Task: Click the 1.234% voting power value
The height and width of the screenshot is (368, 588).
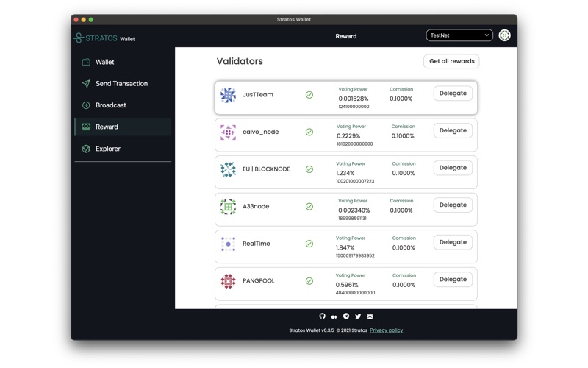Action: coord(345,173)
